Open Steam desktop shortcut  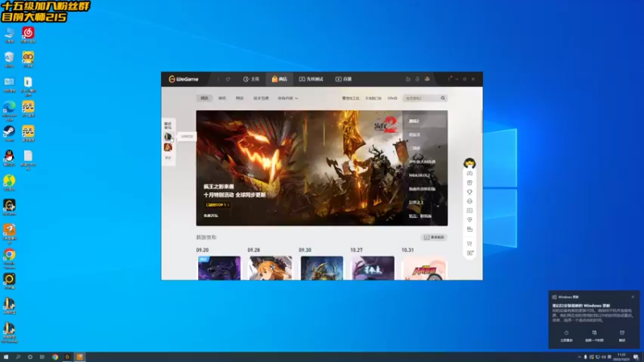pos(9,133)
